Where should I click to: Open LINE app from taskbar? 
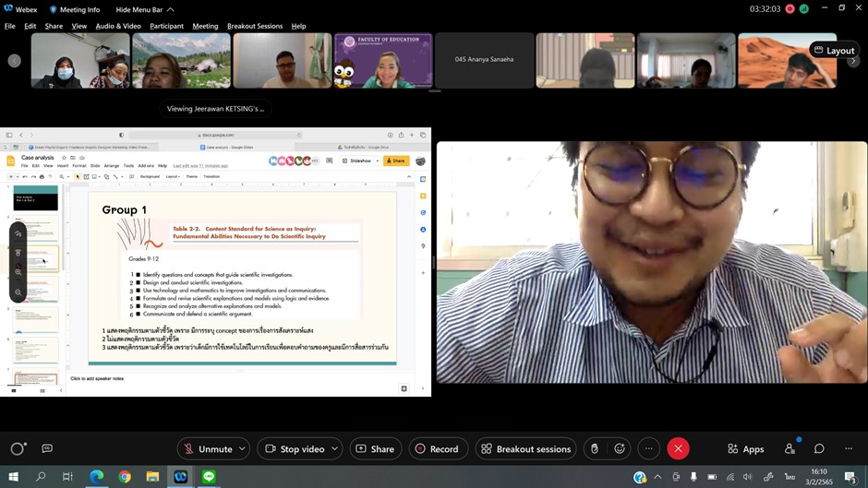pyautogui.click(x=209, y=476)
